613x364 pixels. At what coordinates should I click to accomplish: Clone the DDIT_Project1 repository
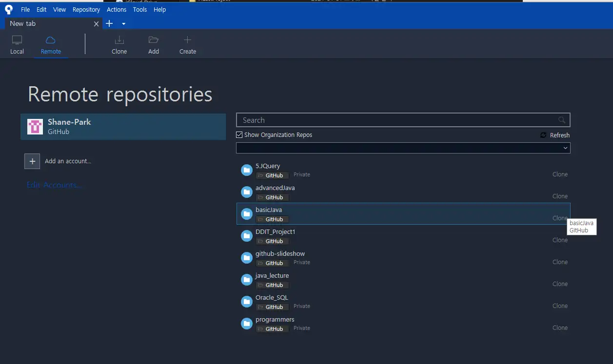point(560,240)
